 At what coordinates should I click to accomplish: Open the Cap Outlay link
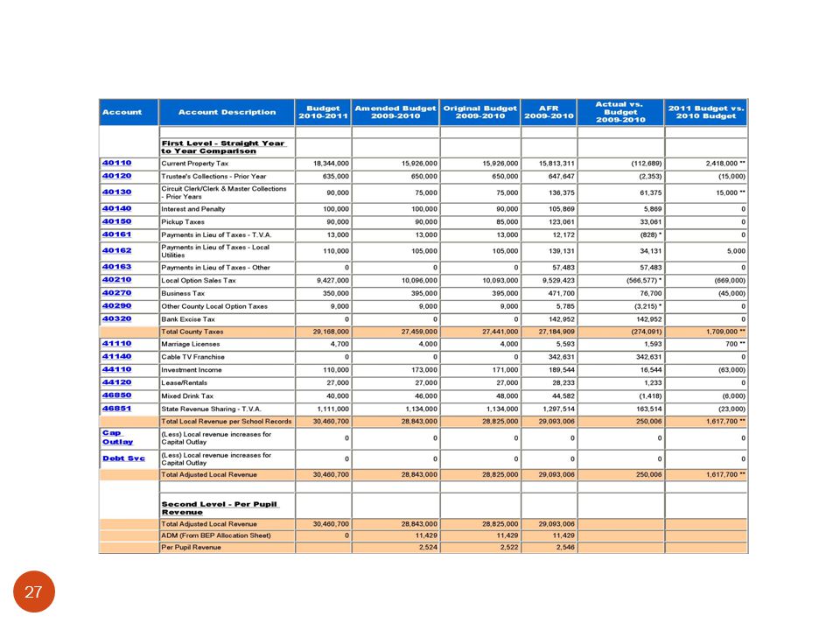(118, 437)
